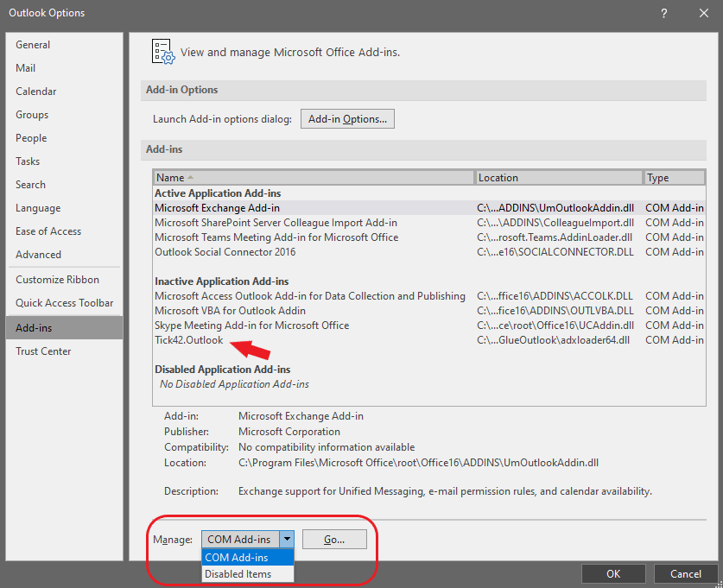Click the add-ins gear list icon
Screen dimensions: 723x588
coord(163,52)
